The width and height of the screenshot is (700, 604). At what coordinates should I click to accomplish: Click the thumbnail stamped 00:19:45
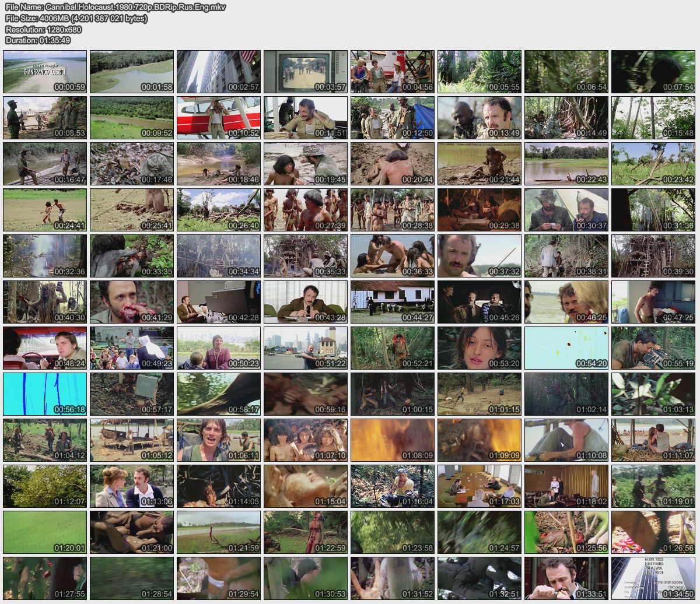(x=306, y=164)
